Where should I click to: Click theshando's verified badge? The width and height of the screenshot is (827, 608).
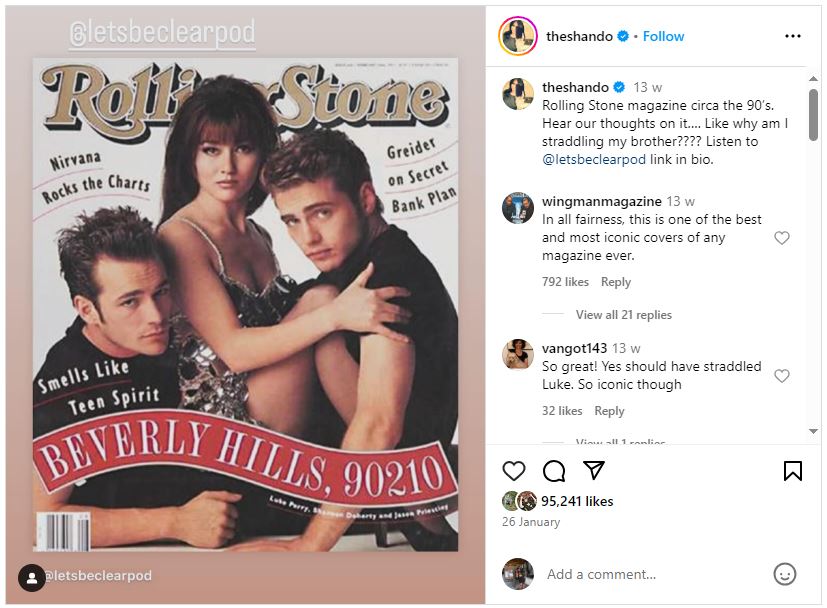click(x=621, y=36)
